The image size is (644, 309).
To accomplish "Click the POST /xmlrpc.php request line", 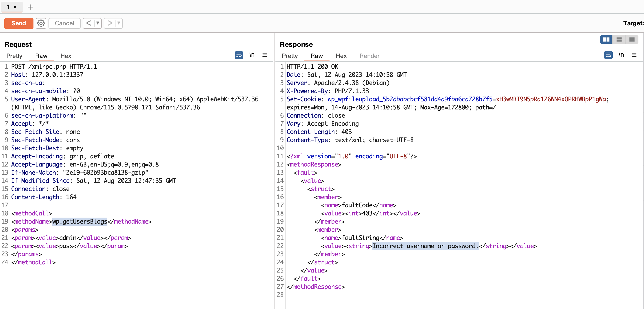I will click(x=54, y=67).
